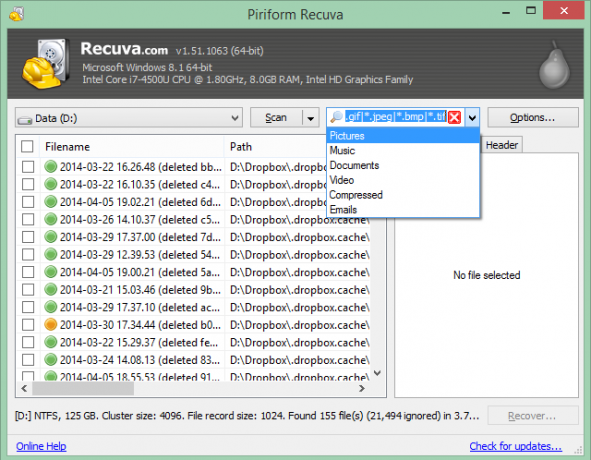591x460 pixels.
Task: Open the Data (D:) drive dropdown
Action: pos(129,118)
